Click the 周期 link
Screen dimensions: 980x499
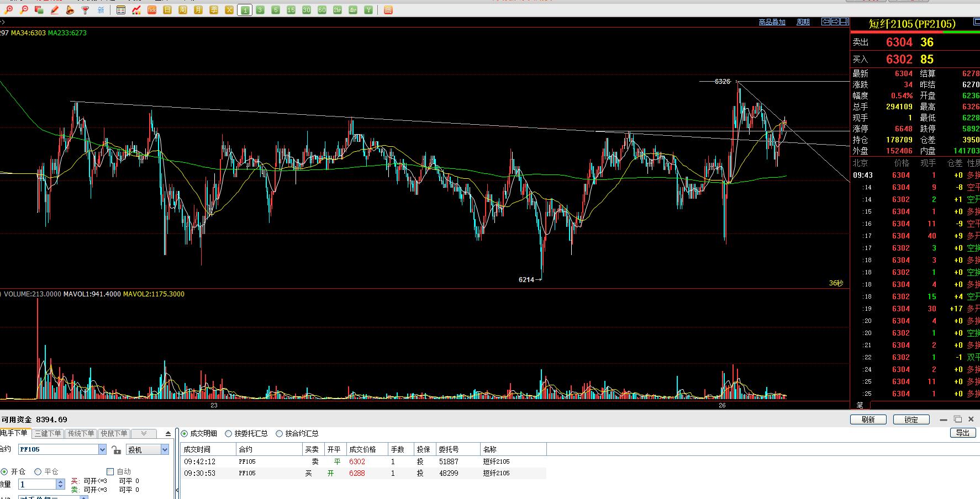click(x=803, y=22)
